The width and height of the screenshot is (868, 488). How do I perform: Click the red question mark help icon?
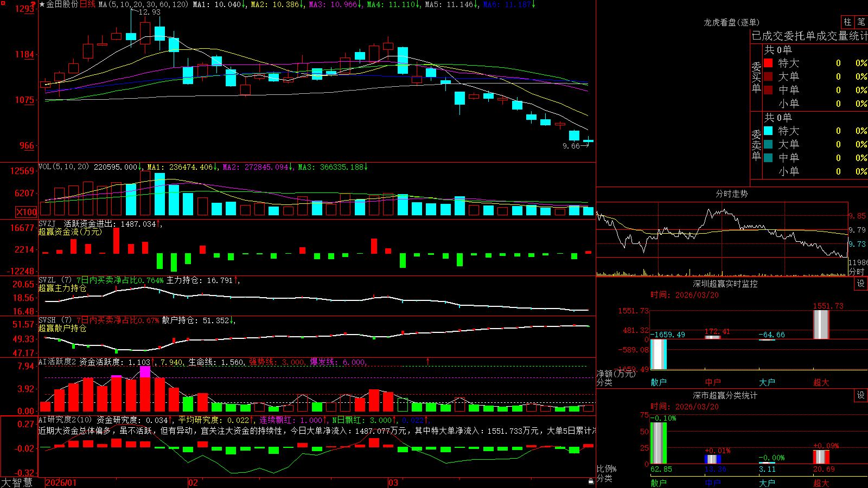point(34,5)
